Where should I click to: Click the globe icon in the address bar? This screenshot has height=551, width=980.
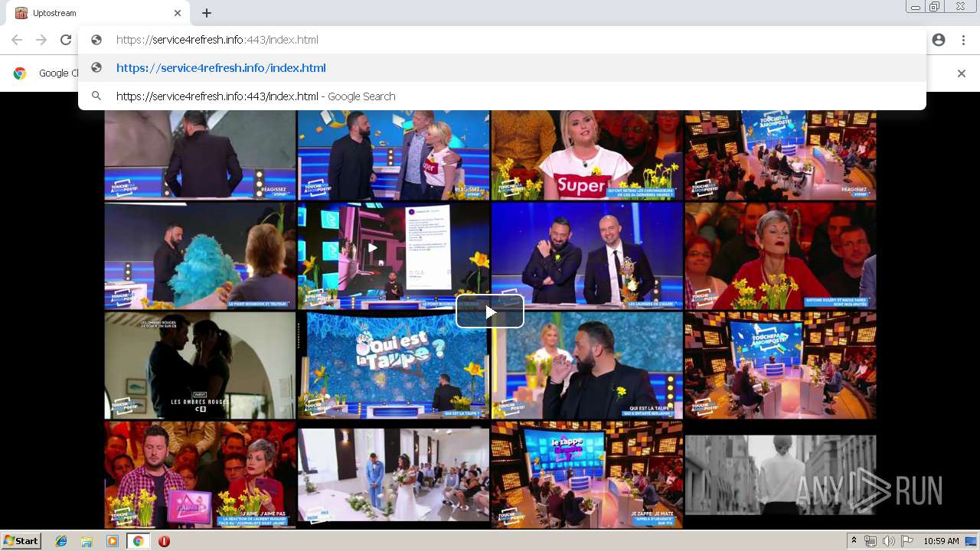(x=96, y=40)
